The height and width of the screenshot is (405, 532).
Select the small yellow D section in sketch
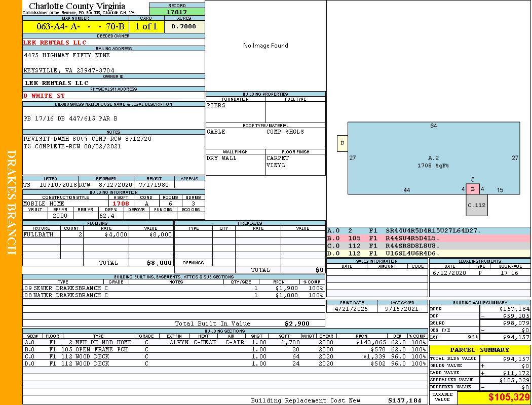coord(343,143)
